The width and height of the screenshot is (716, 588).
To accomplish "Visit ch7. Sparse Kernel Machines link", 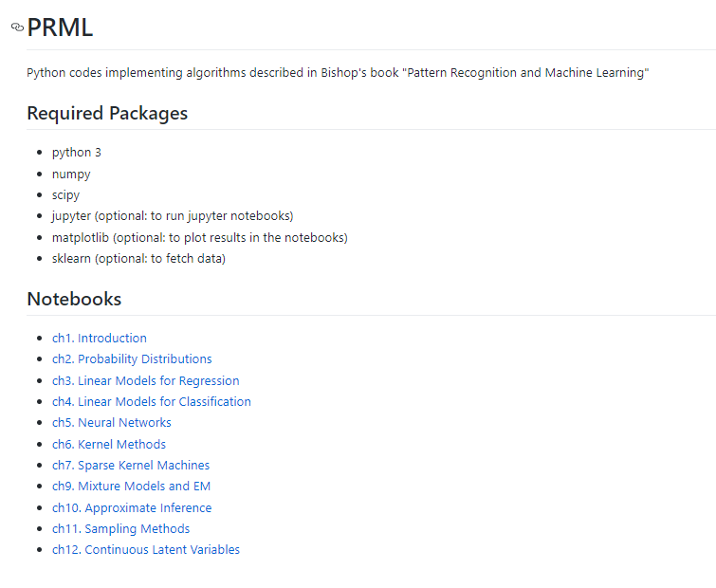I will point(131,465).
